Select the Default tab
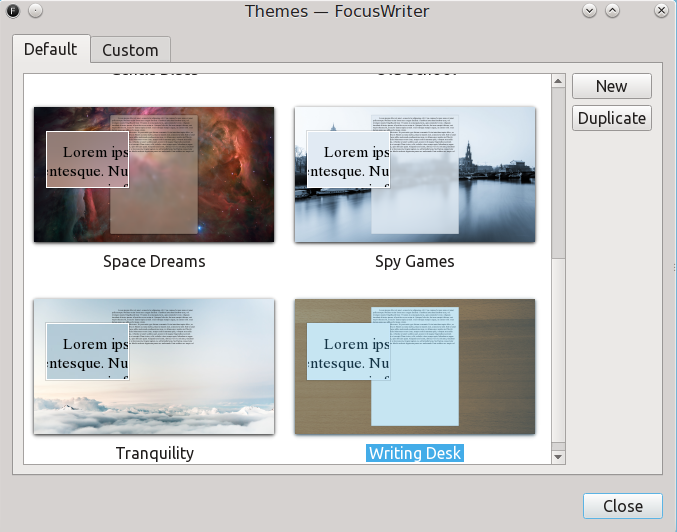The image size is (677, 532). pyautogui.click(x=51, y=49)
